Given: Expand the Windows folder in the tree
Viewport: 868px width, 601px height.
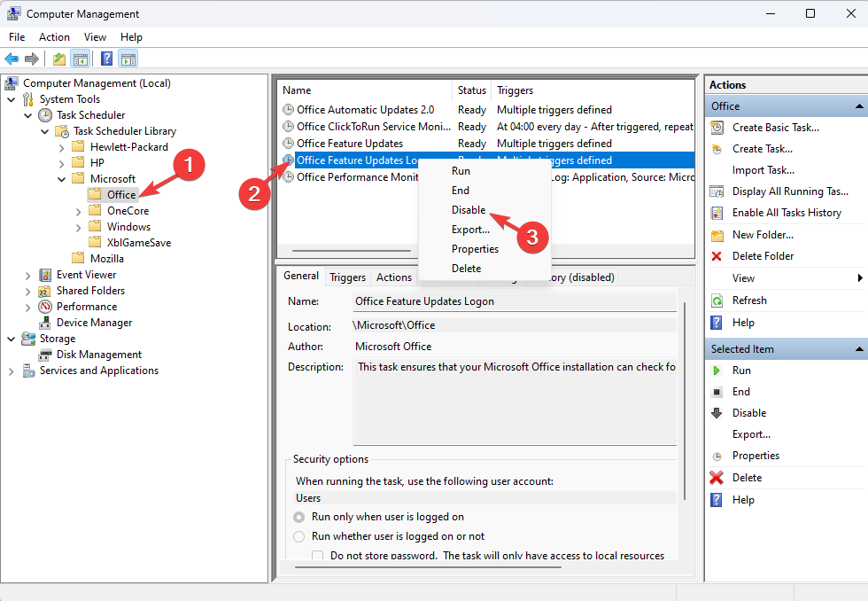Looking at the screenshot, I should [78, 227].
